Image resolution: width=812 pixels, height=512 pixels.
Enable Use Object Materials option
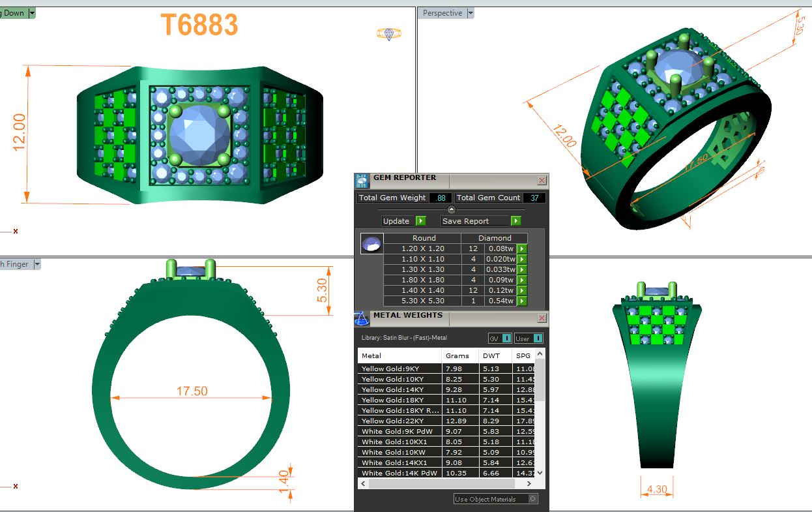click(x=532, y=499)
